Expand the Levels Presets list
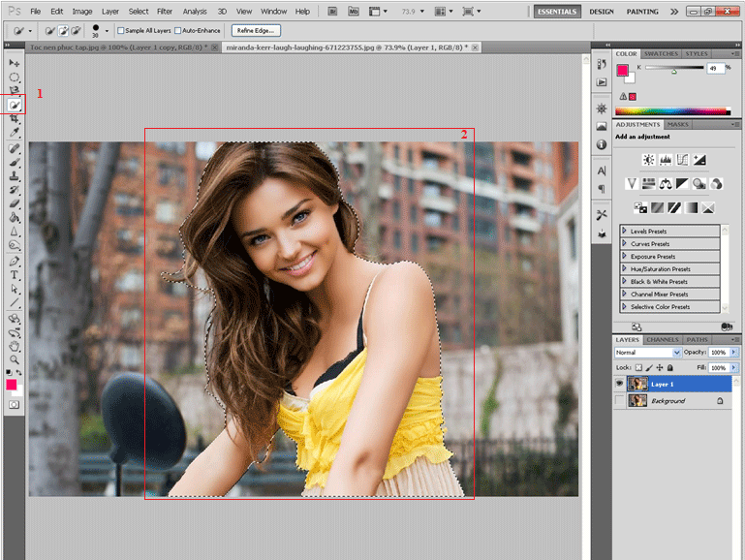The image size is (745, 560). pyautogui.click(x=624, y=232)
